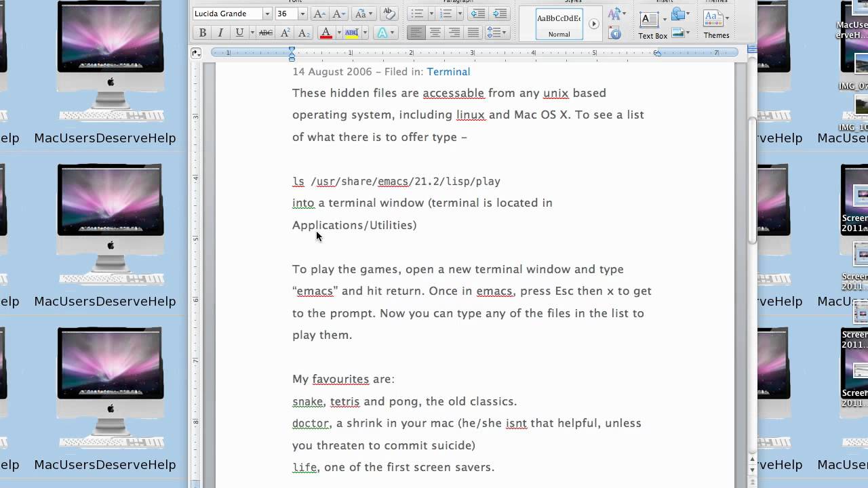Apply the red Font Color
The image size is (868, 488).
326,33
